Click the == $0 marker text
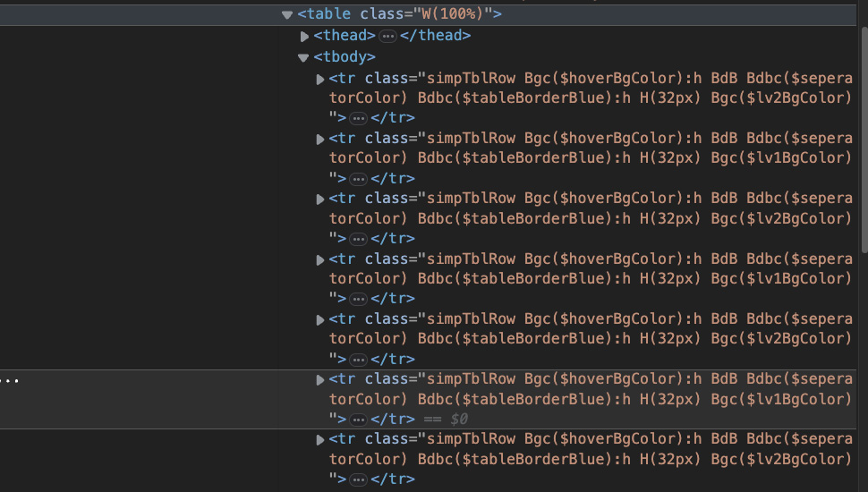Image resolution: width=868 pixels, height=492 pixels. coord(446,419)
